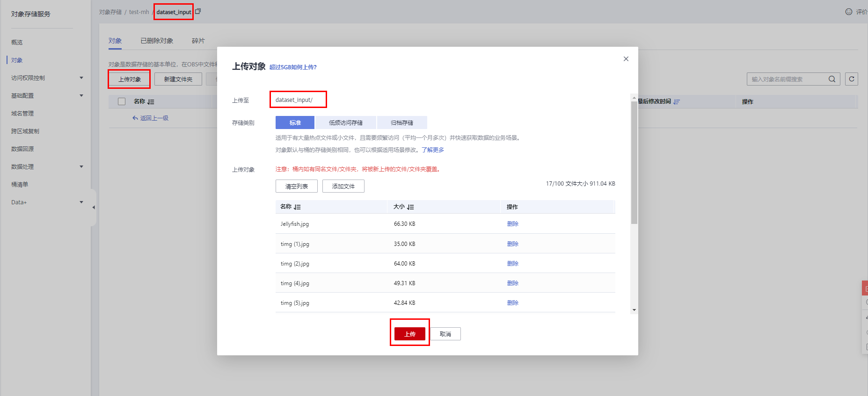Sort background object table by name
The width and height of the screenshot is (868, 396).
[151, 101]
